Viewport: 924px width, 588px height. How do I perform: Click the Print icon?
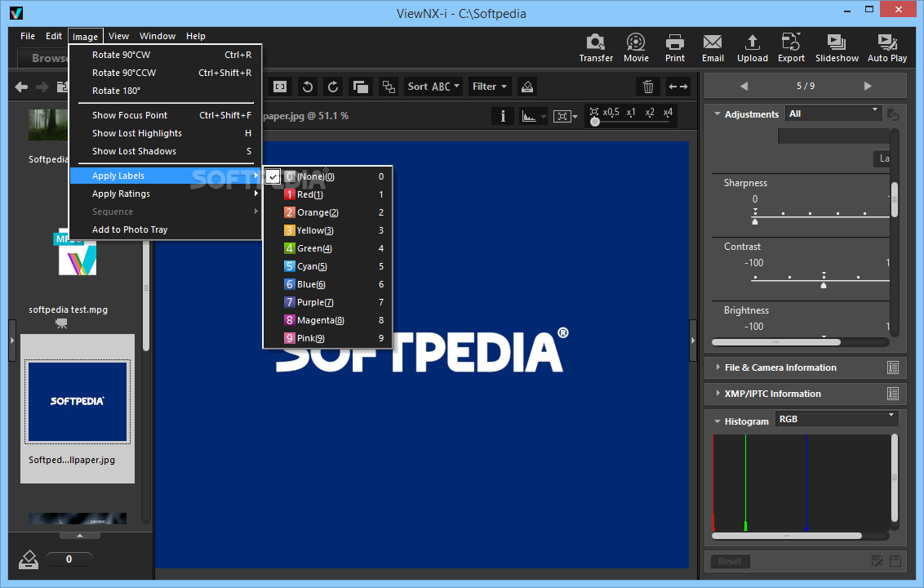click(x=675, y=42)
